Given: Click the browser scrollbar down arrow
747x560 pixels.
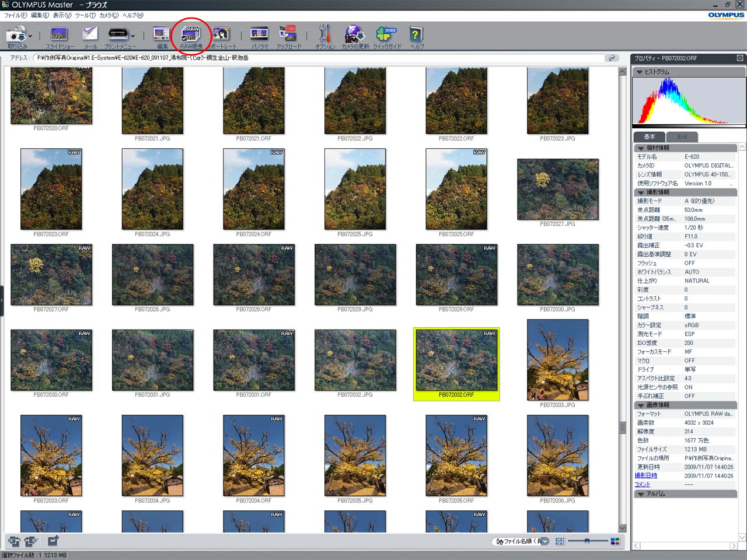Looking at the screenshot, I should pos(623,528).
